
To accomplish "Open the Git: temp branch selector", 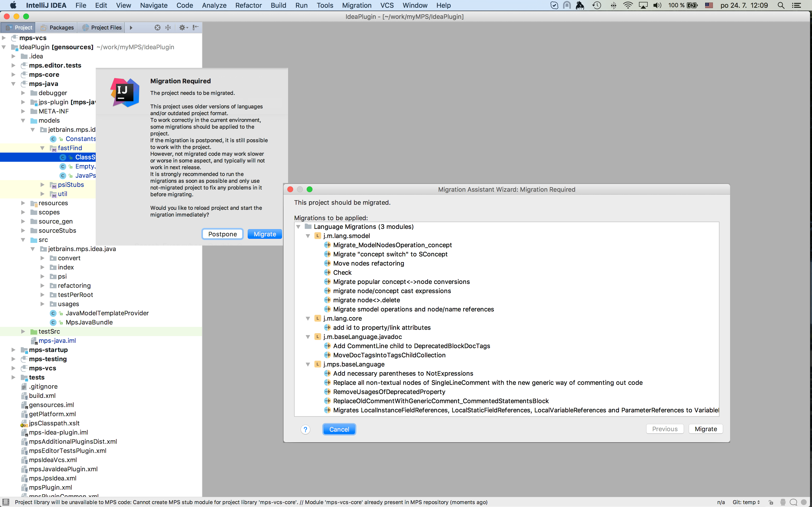I will point(746,502).
